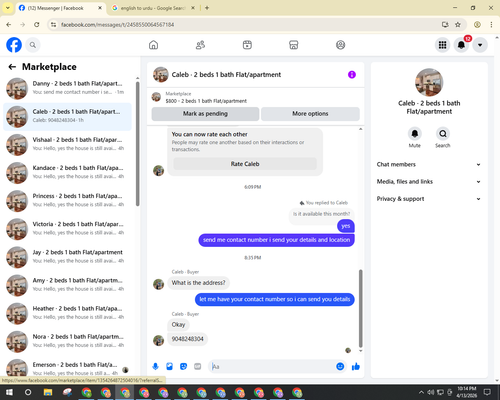Open the Groups icon in top navigation

pyautogui.click(x=340, y=45)
